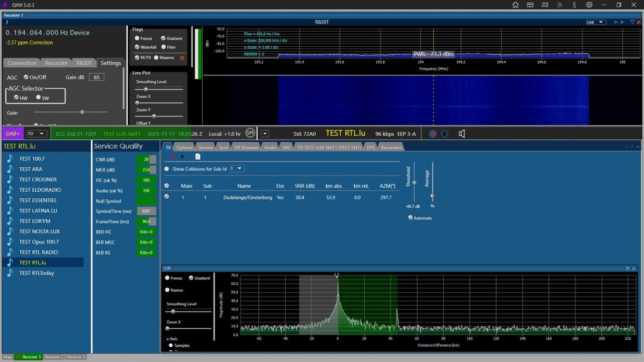Toggle Names in the CIR panel

[x=167, y=289]
